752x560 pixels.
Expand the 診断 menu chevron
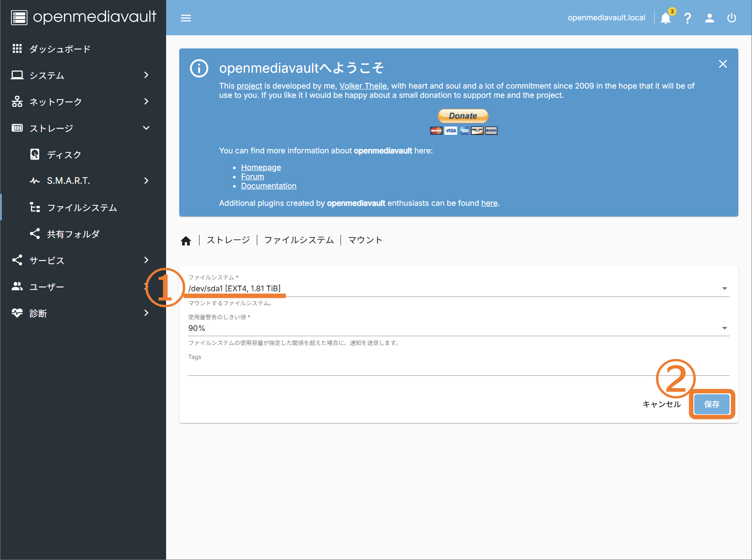pos(146,313)
